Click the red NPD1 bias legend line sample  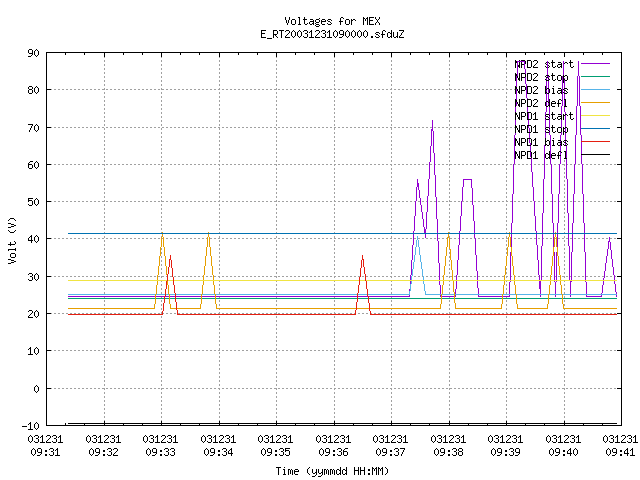pos(595,142)
